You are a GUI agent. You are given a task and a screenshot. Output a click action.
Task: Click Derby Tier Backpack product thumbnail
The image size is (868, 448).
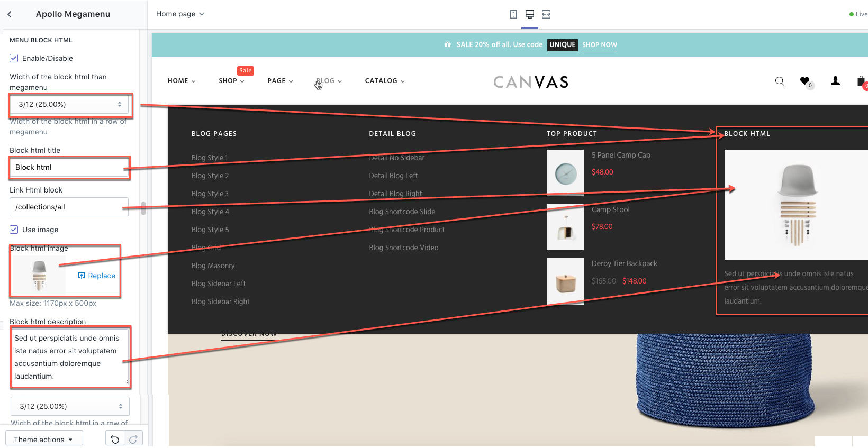[565, 281]
